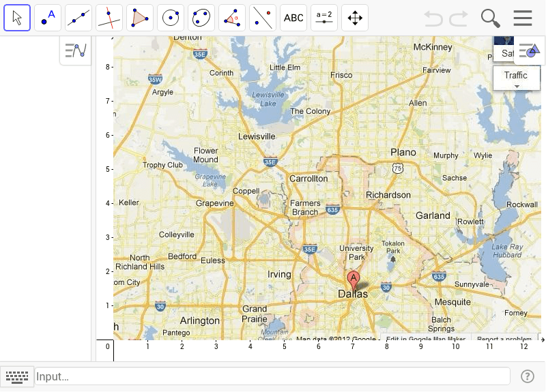546x392 pixels.
Task: Select the New Point tool
Action: coord(48,18)
